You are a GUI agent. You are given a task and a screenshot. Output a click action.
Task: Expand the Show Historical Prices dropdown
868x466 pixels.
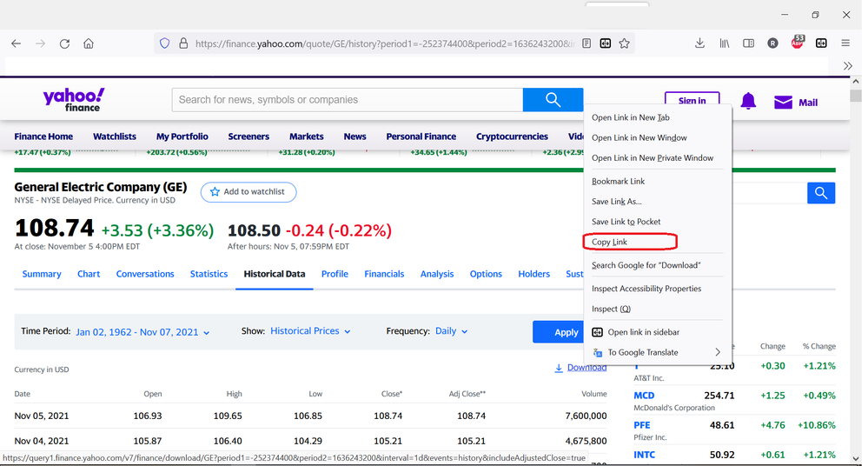pos(310,330)
